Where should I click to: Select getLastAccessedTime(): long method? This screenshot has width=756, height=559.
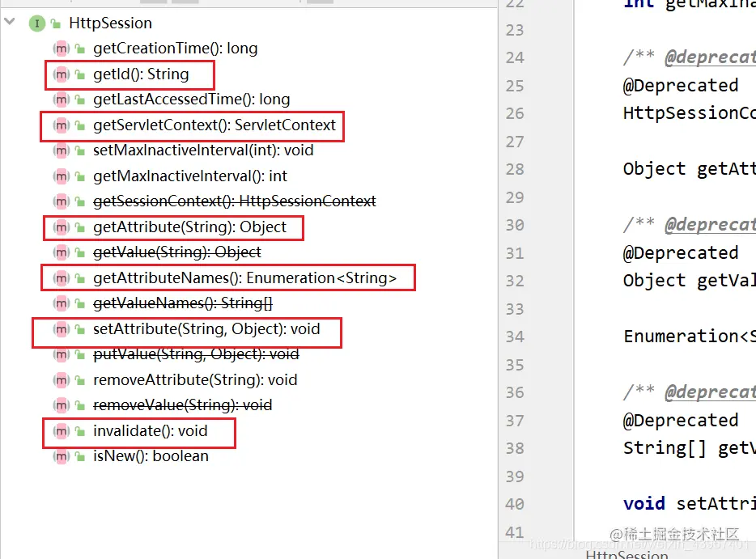[191, 100]
